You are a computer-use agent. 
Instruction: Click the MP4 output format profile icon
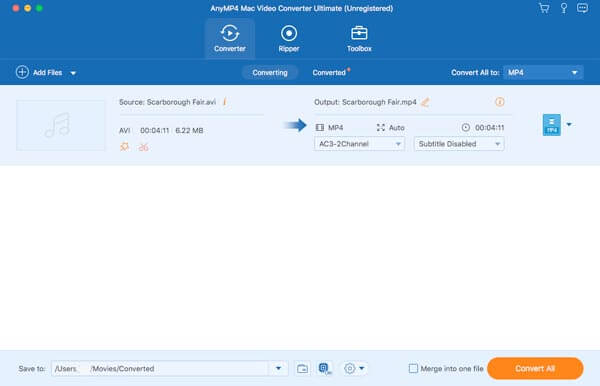551,125
